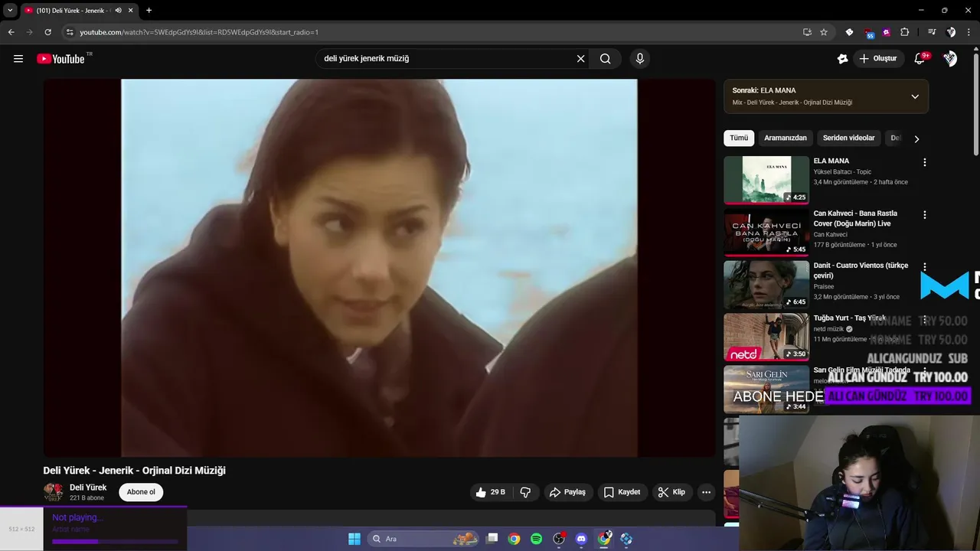This screenshot has height=551, width=980.
Task: Click the Not playing progress bar
Action: [x=115, y=542]
